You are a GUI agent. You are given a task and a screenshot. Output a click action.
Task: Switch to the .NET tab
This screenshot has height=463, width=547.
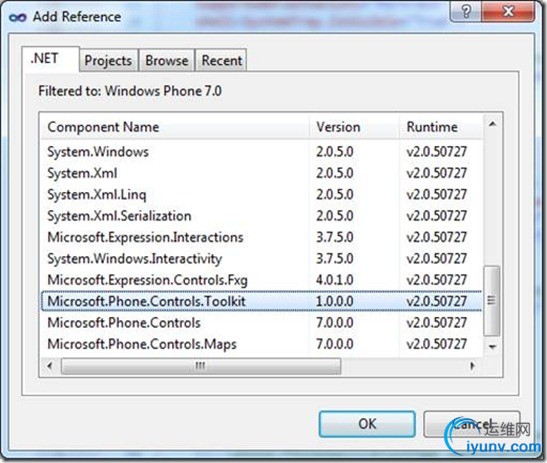[x=51, y=59]
